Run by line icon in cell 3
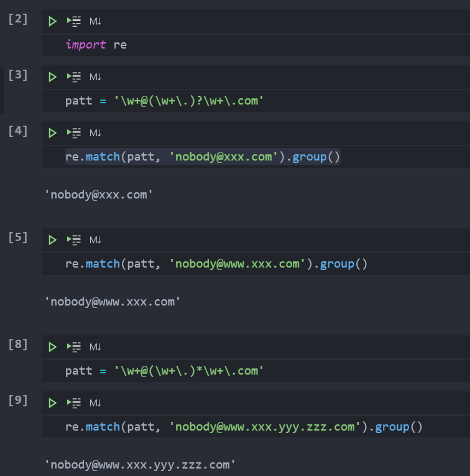Viewport: 470px width, 476px height. point(74,77)
